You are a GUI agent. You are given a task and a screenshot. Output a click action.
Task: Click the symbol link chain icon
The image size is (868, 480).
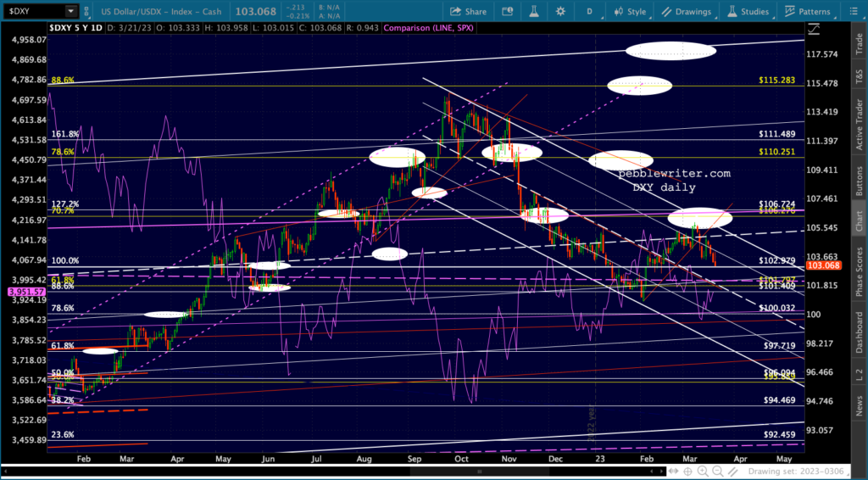86,11
